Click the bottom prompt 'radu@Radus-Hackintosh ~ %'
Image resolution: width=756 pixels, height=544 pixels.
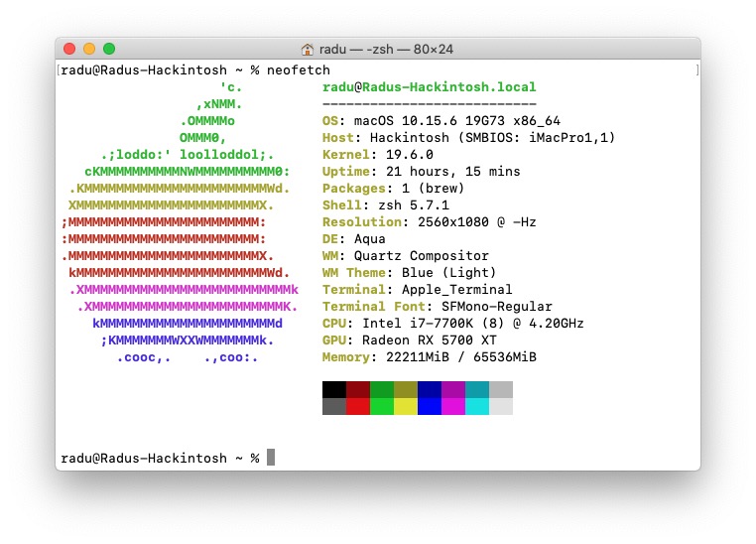pos(160,459)
